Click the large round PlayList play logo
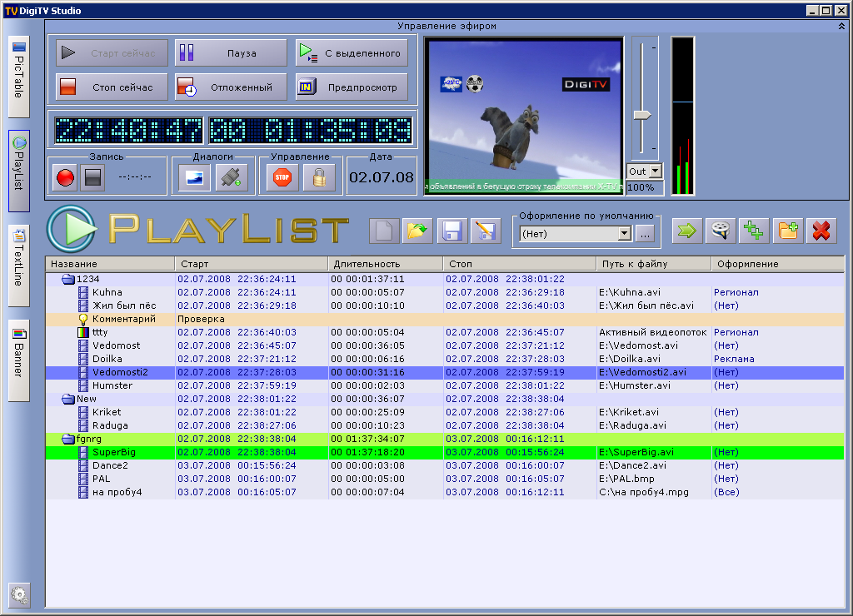This screenshot has height=616, width=853. [x=72, y=229]
